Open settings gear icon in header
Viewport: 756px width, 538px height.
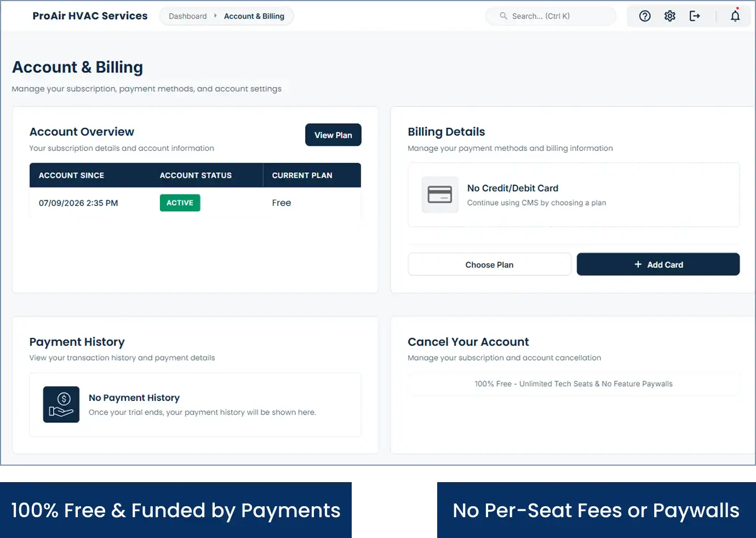[669, 16]
